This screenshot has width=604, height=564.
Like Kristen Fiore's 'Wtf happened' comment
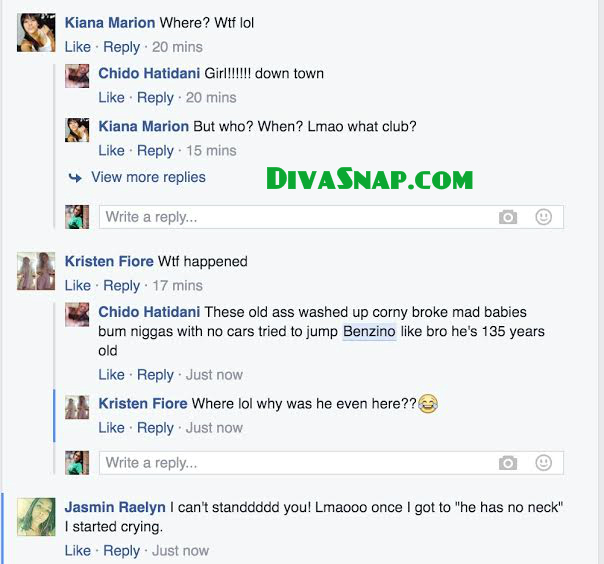coord(78,285)
